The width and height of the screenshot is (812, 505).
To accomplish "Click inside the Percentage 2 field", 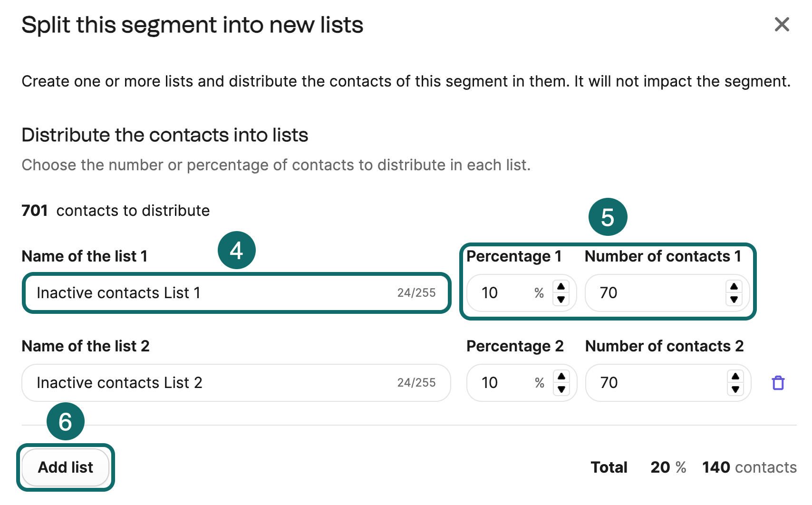I will click(504, 383).
